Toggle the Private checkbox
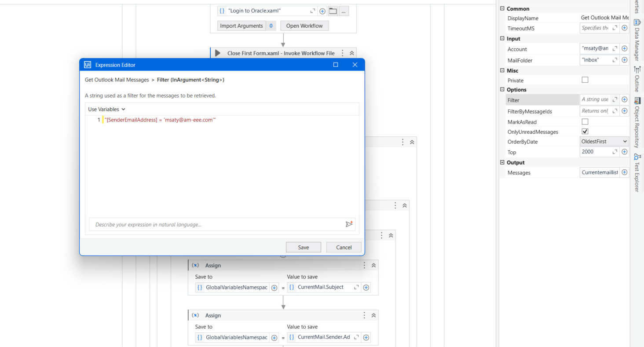 pyautogui.click(x=585, y=80)
